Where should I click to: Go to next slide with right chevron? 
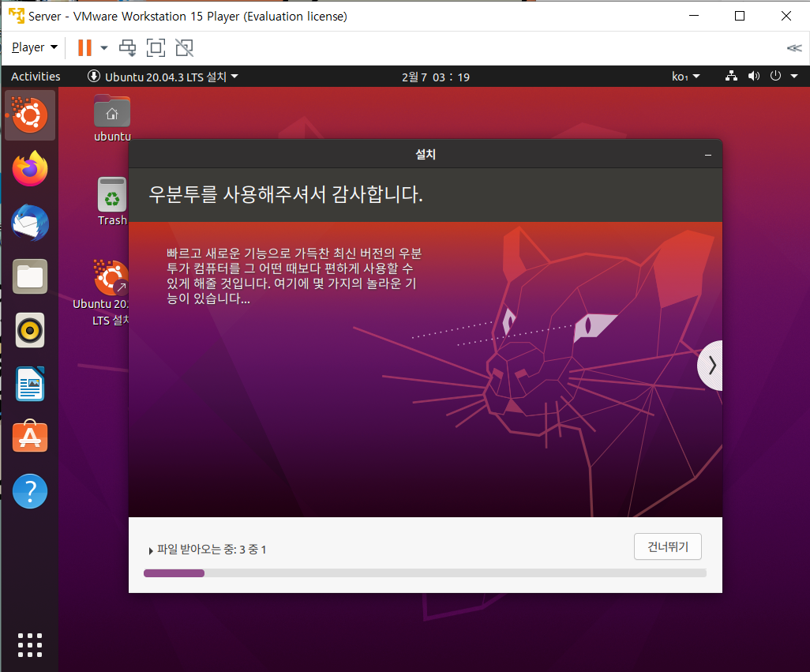pos(711,365)
